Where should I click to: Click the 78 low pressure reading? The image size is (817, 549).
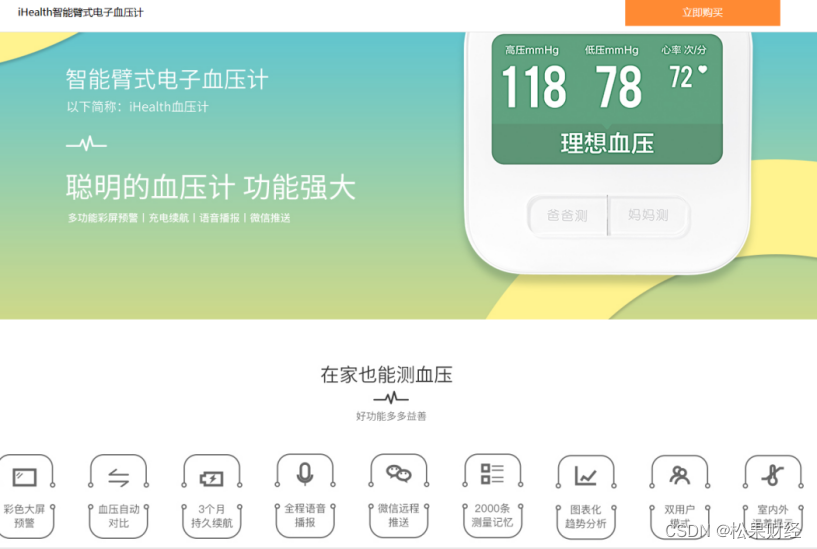pos(618,86)
